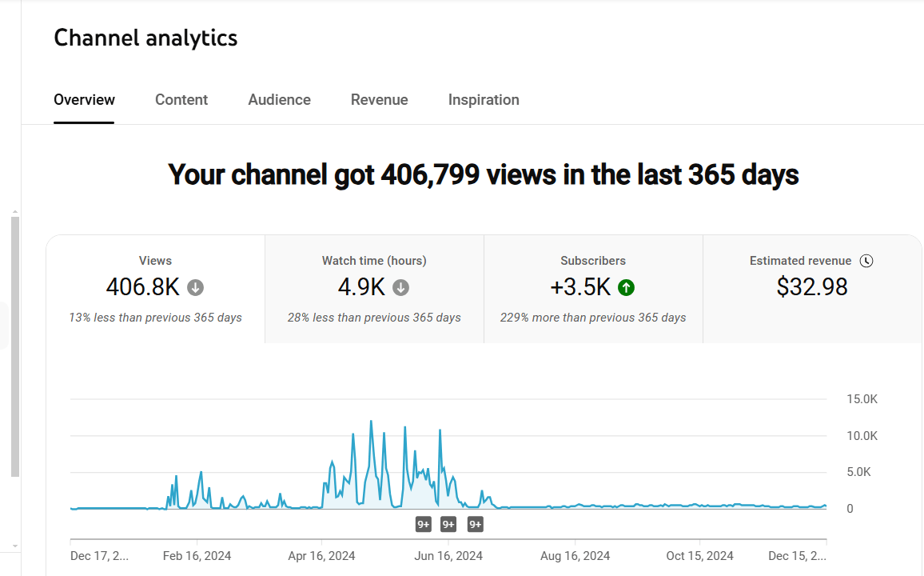Select the Subscribers metric card

(593, 289)
